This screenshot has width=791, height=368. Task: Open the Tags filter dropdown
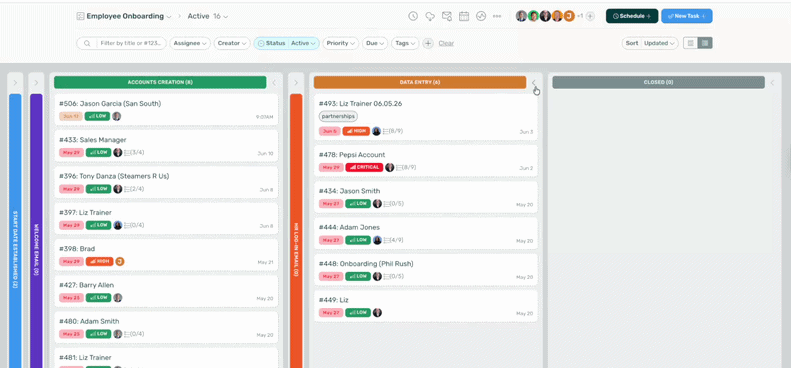405,43
